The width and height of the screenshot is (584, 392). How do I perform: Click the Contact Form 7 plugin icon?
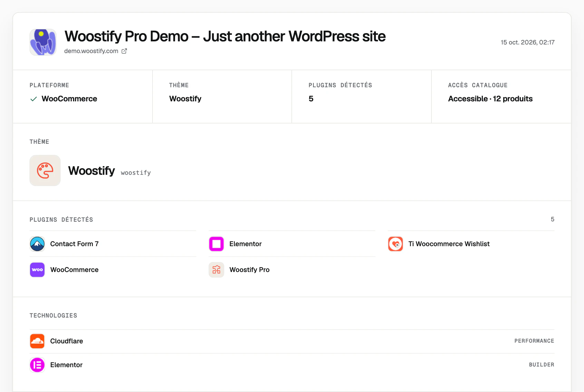click(x=37, y=244)
